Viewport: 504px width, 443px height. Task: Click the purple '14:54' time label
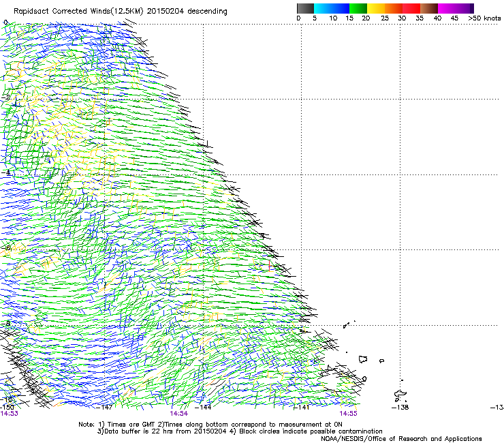point(178,414)
